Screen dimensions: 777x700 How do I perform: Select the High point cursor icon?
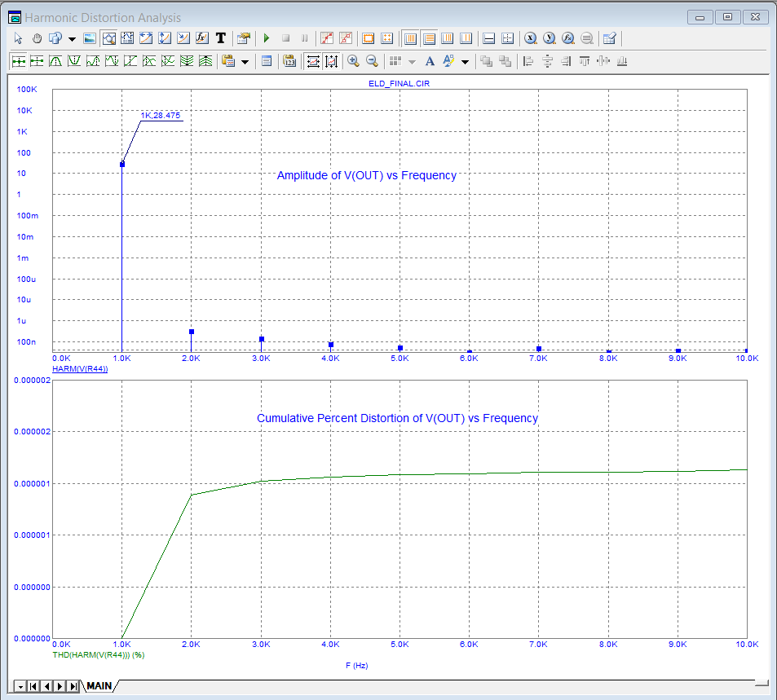tap(93, 61)
